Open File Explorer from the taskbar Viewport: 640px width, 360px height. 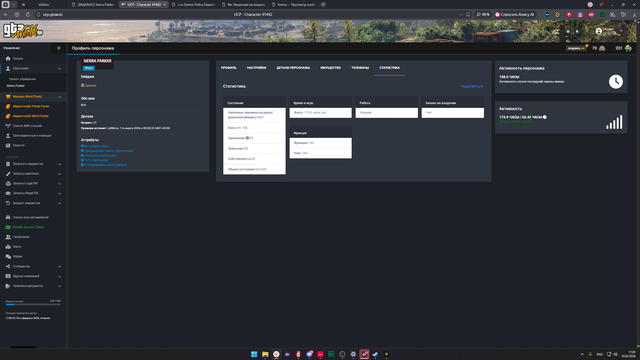pyautogui.click(x=265, y=354)
